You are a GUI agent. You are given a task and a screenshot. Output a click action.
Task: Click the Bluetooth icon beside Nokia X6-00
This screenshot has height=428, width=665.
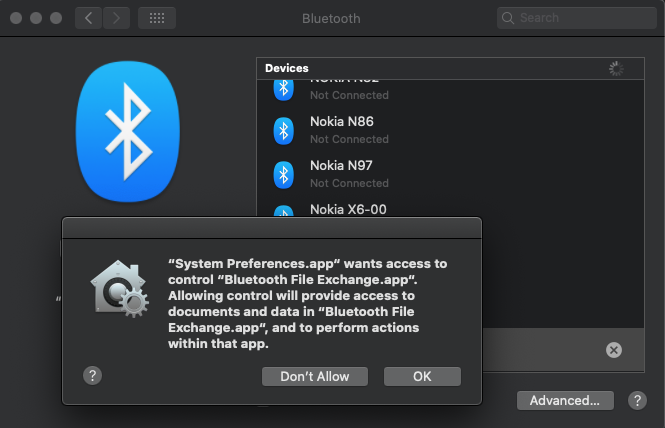(x=284, y=211)
